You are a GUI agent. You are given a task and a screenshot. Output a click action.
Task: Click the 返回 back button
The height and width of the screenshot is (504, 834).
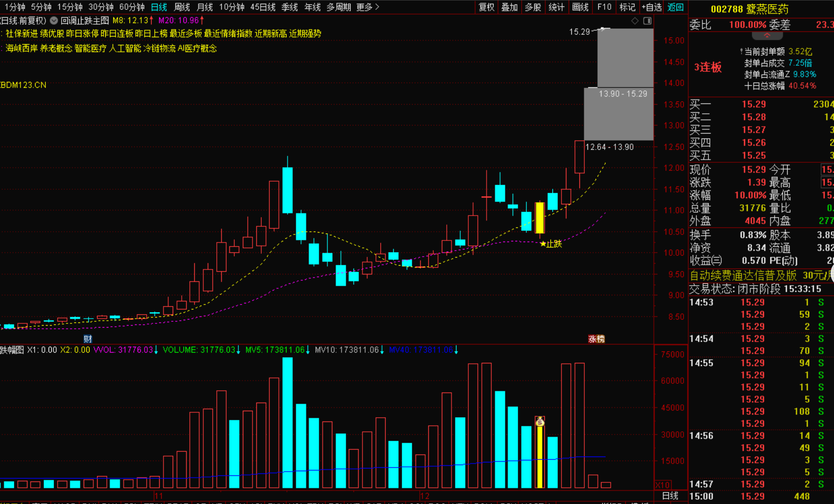click(675, 7)
